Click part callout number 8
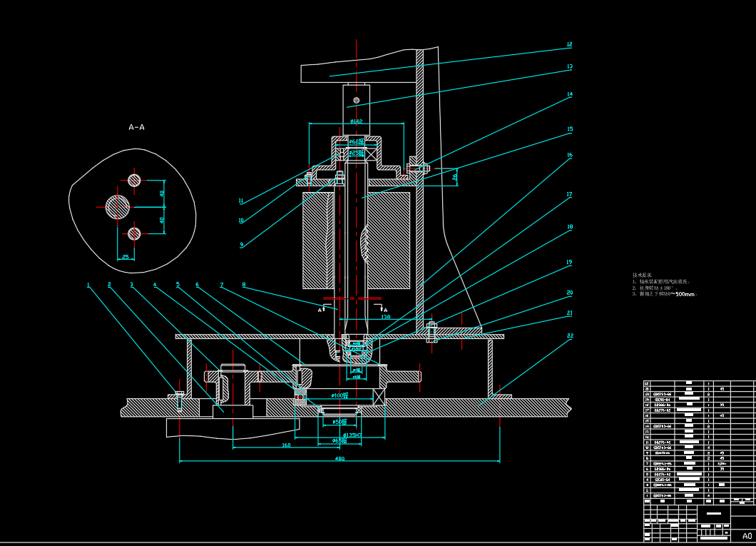The height and width of the screenshot is (546, 756). 243,285
